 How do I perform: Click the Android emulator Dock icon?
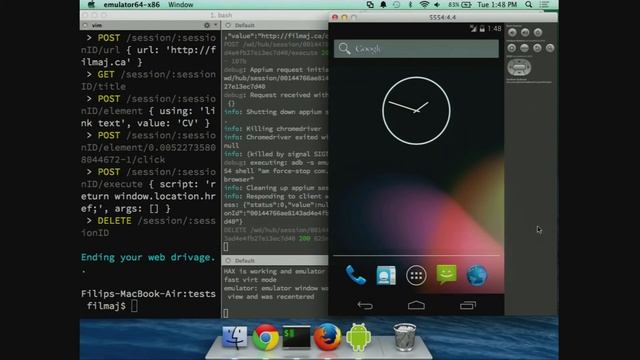(x=358, y=337)
